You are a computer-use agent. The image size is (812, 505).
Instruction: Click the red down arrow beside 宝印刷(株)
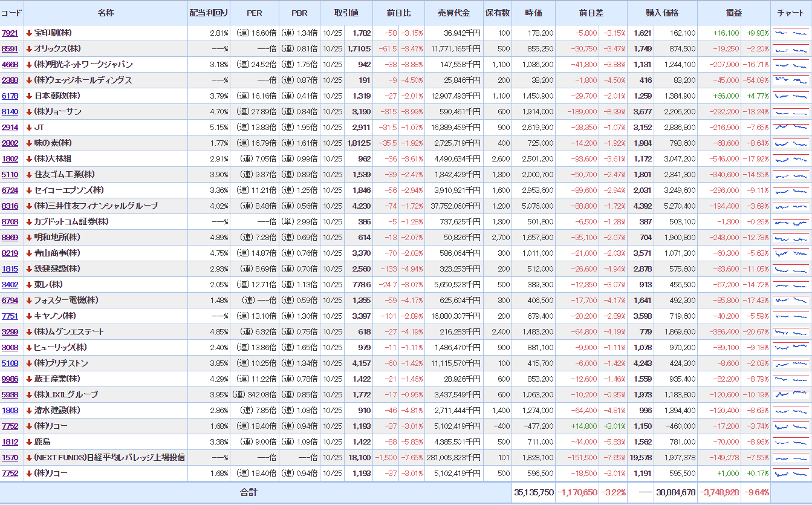point(28,33)
